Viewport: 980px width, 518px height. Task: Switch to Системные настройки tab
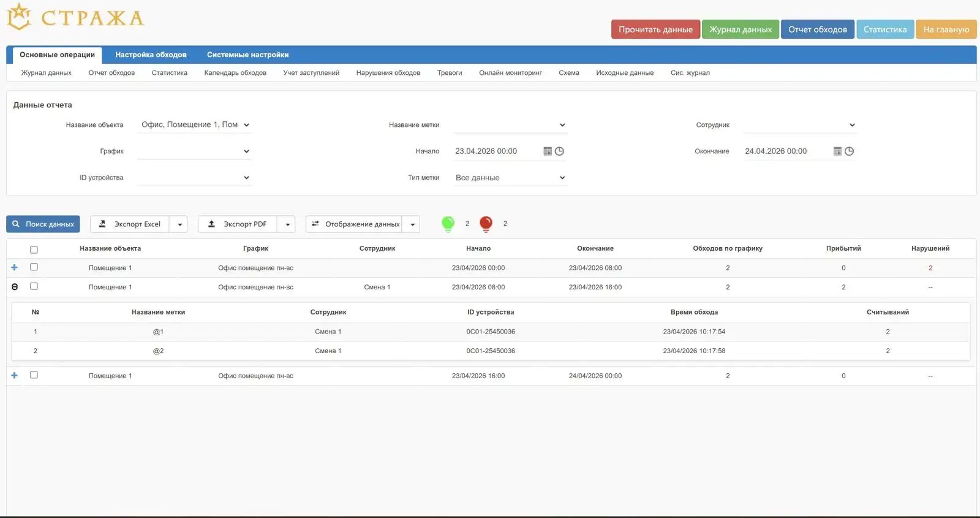247,55
